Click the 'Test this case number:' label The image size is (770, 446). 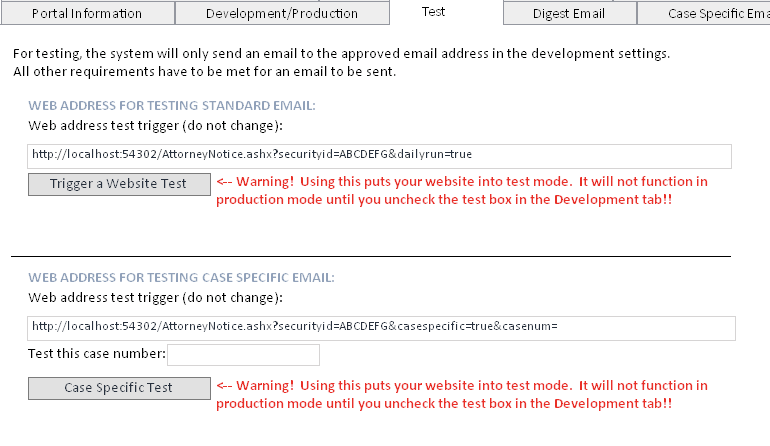[x=97, y=355]
